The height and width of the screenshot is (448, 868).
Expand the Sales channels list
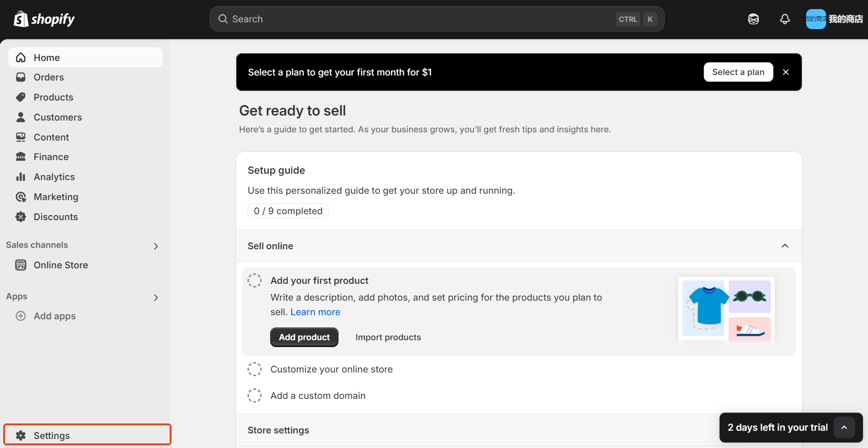pyautogui.click(x=156, y=246)
